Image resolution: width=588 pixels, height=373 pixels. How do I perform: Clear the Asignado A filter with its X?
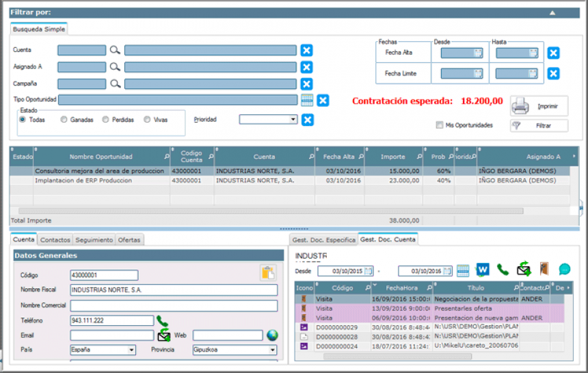point(307,66)
